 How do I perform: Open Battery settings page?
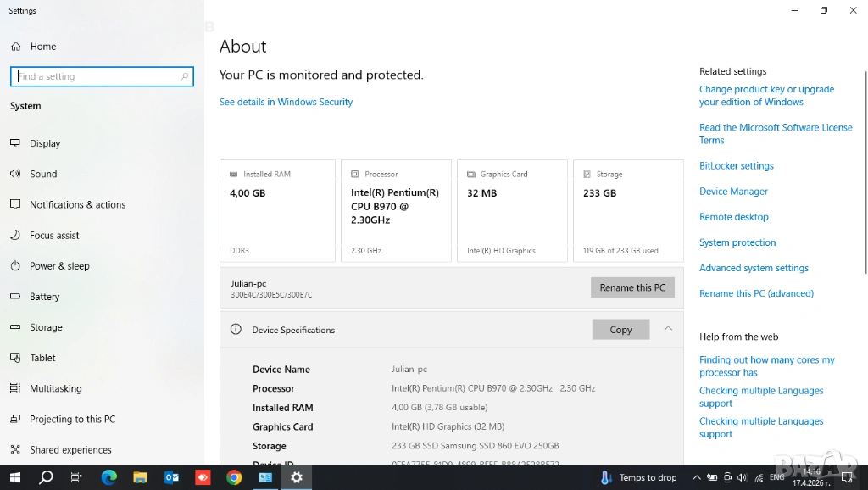pos(44,297)
